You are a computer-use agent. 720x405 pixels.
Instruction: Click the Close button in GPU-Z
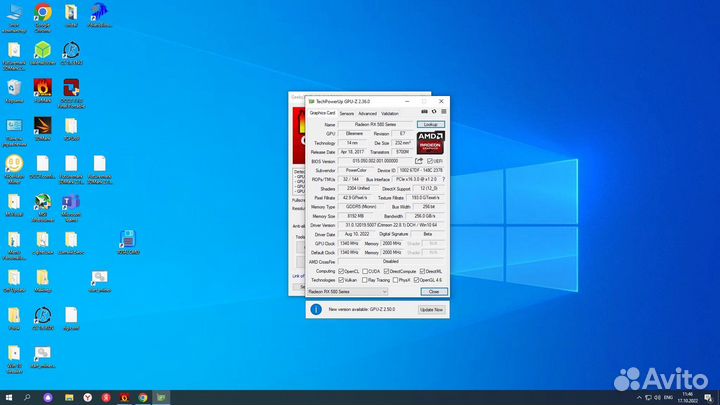point(434,292)
